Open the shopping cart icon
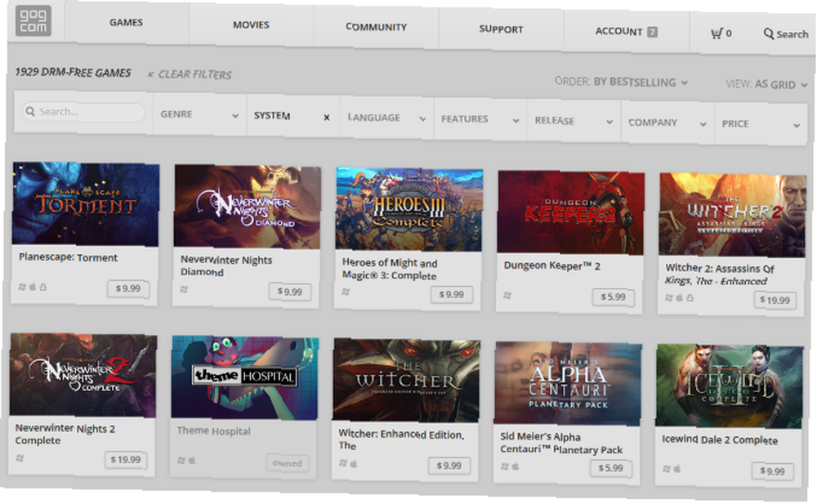817x504 pixels. click(x=717, y=33)
